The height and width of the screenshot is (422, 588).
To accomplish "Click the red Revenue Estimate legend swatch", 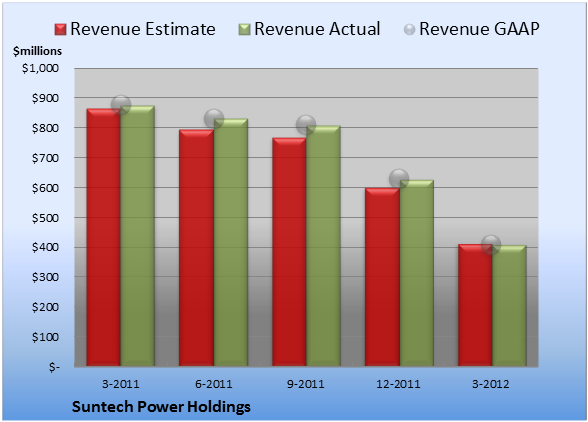I will [60, 30].
